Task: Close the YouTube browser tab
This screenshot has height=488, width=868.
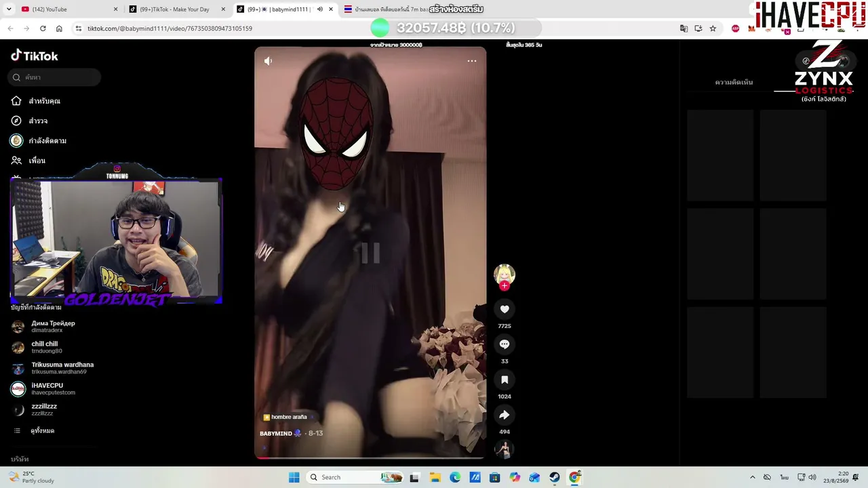Action: pos(115,9)
